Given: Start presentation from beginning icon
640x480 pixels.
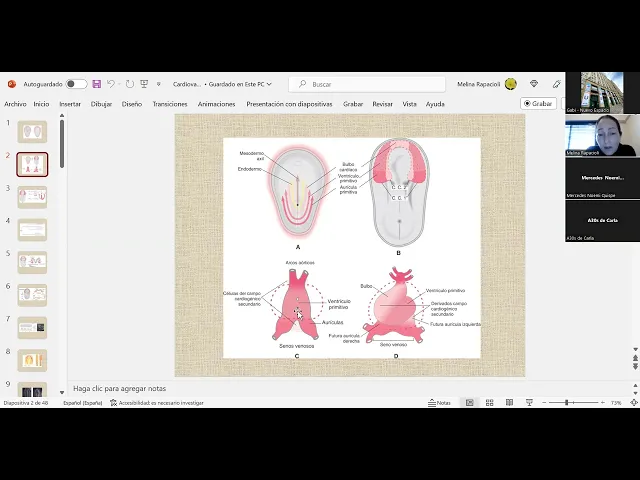Looking at the screenshot, I should coord(144,84).
